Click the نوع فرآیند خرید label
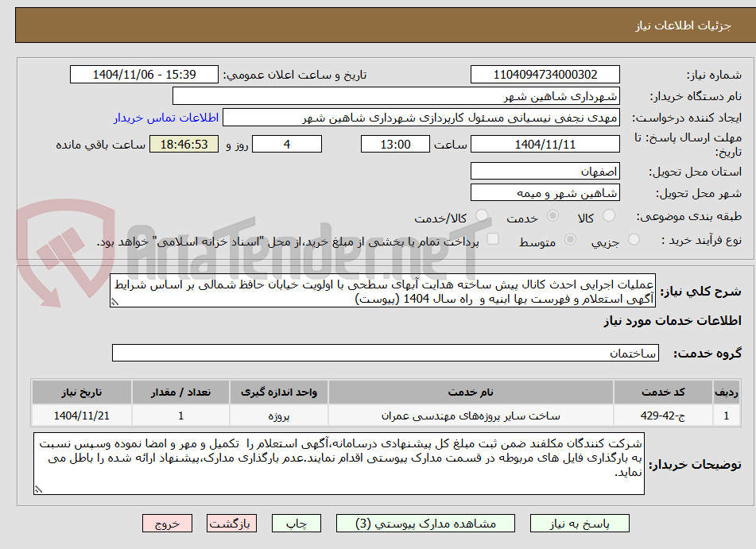This screenshot has height=549, width=756. [x=701, y=240]
